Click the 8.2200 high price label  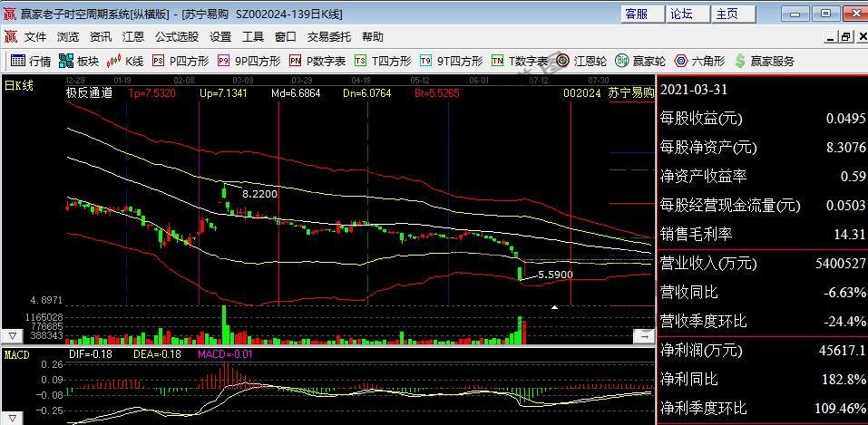pos(259,194)
